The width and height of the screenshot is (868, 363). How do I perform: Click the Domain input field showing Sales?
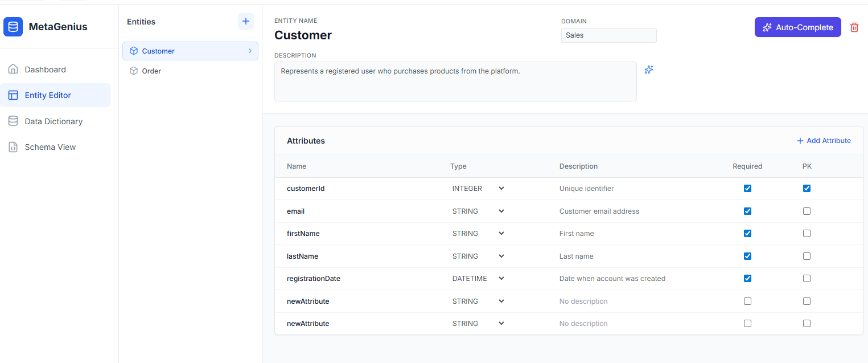608,35
